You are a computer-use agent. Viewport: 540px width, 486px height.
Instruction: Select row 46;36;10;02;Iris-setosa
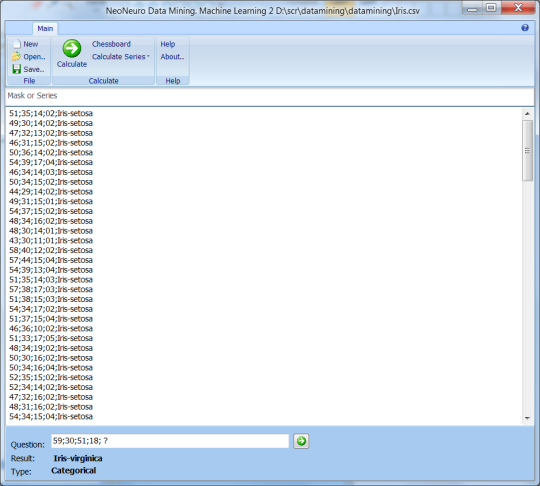point(51,329)
